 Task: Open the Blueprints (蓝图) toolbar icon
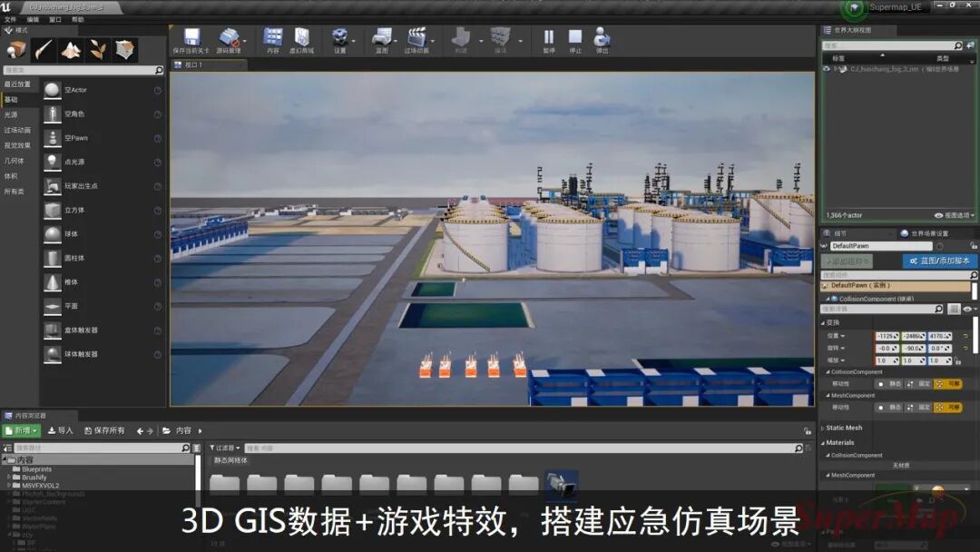(381, 37)
